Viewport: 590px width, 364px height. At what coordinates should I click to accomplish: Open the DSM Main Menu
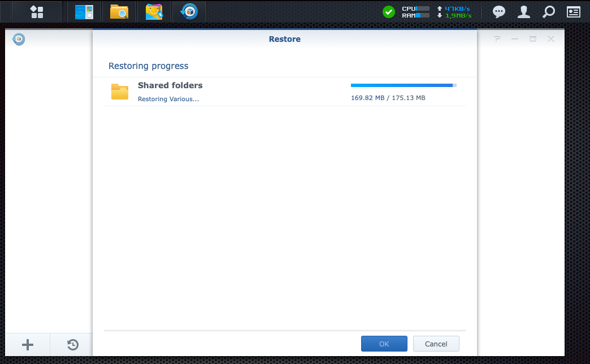pos(37,12)
